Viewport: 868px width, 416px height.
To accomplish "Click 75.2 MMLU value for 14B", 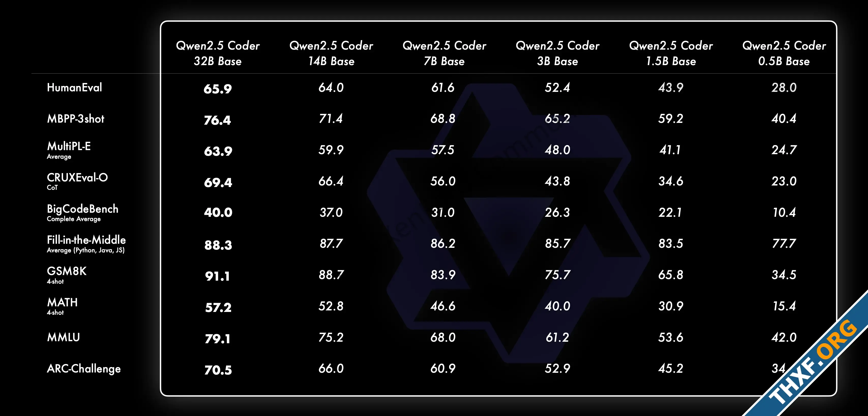I will coord(331,337).
